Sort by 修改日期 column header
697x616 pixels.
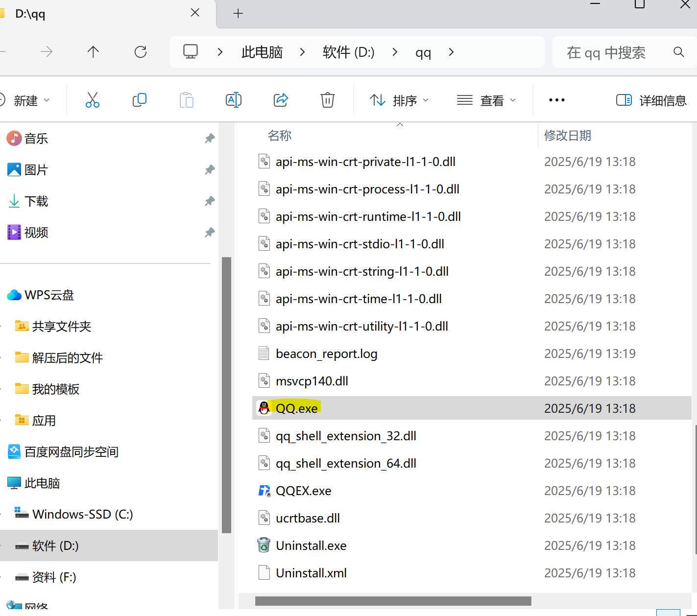(568, 136)
